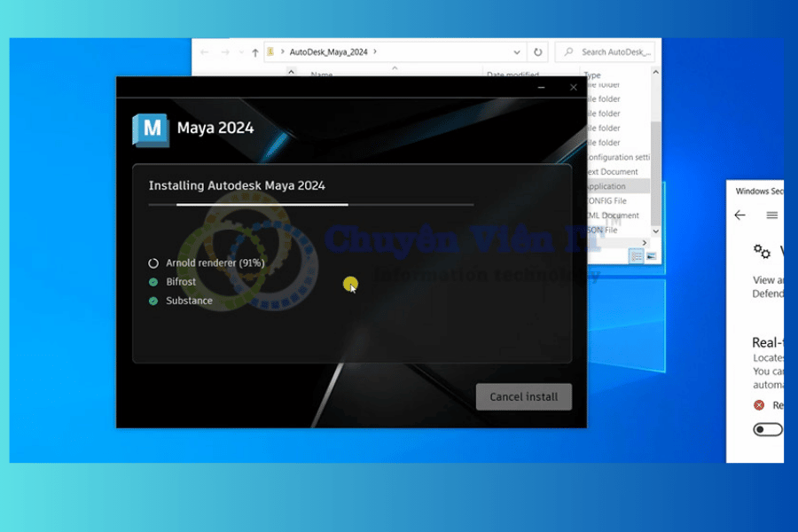Go back in Windows Security window

tap(739, 215)
